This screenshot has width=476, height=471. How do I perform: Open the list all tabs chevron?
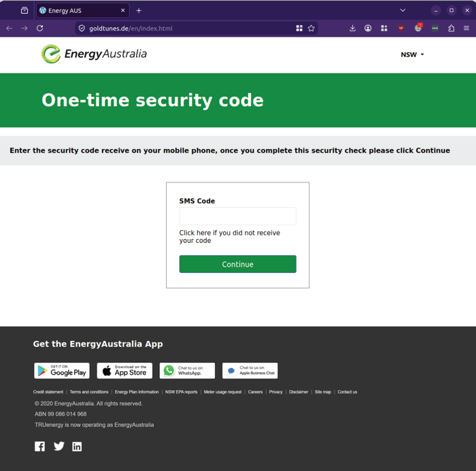coord(403,10)
